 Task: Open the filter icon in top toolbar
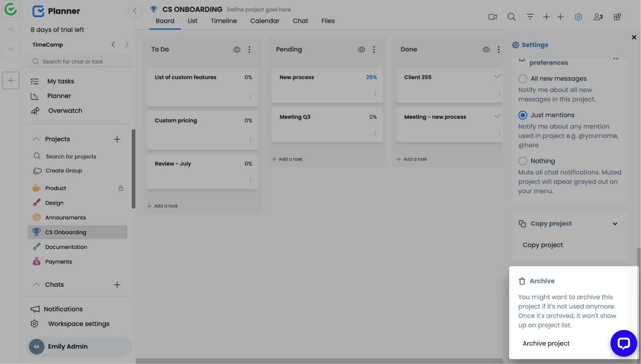(530, 17)
